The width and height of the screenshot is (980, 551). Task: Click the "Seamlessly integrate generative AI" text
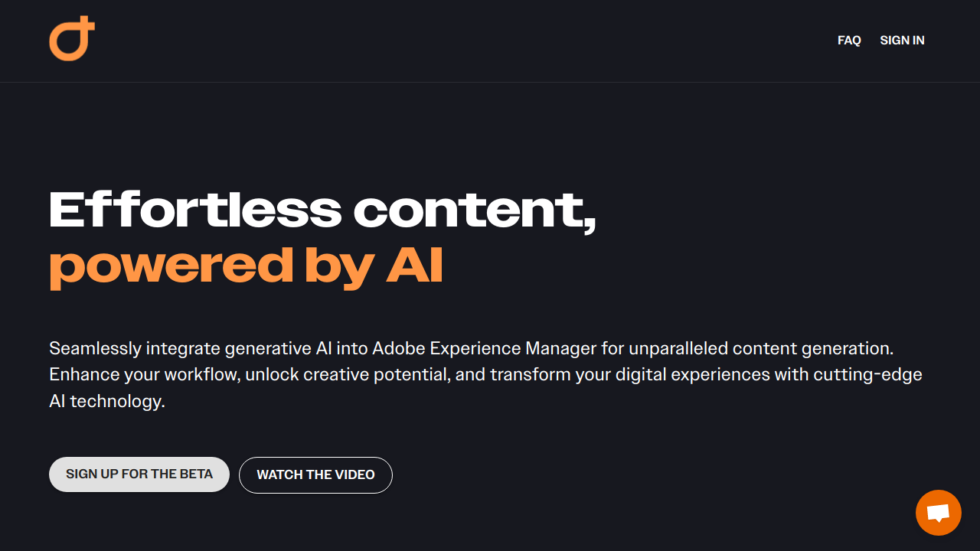click(x=191, y=349)
